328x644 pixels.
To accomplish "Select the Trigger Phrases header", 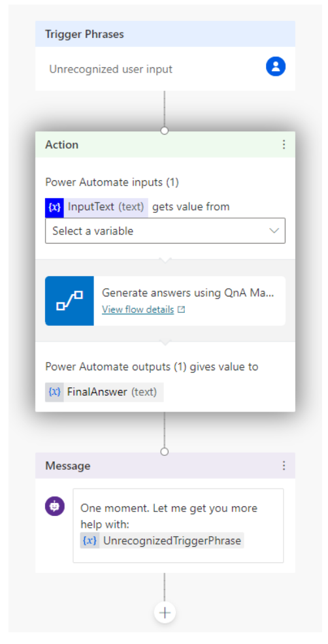I will [x=165, y=34].
